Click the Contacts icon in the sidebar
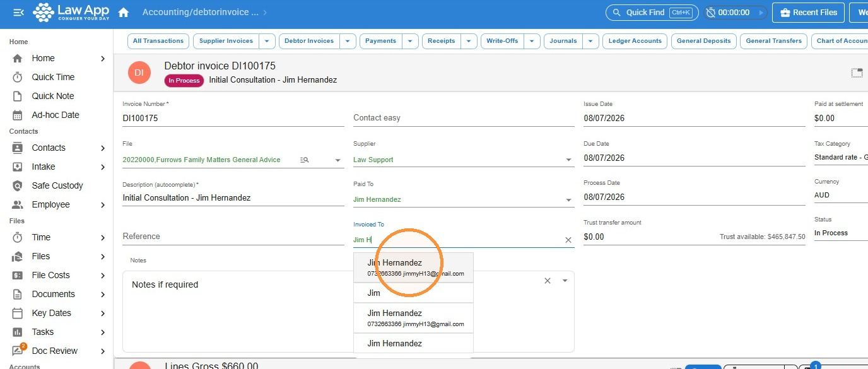 [18, 148]
